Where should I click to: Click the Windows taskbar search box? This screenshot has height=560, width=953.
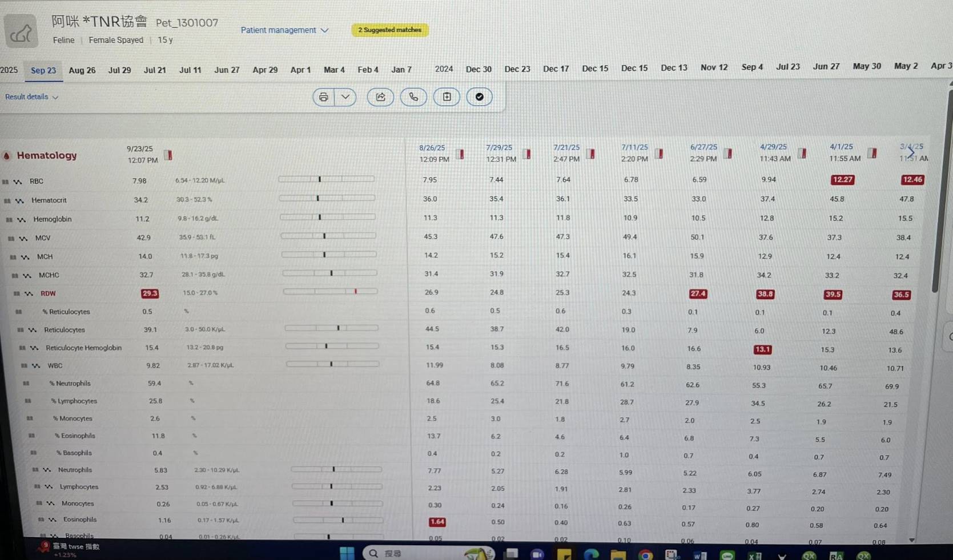(400, 553)
